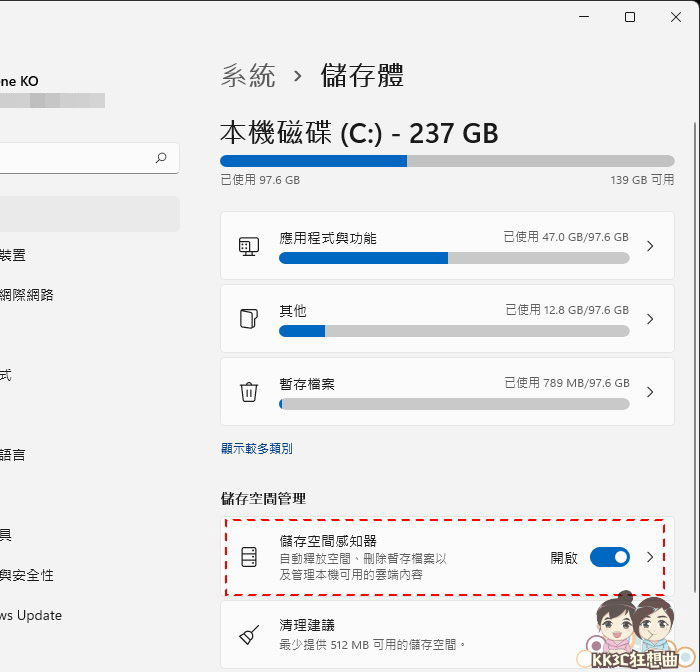Viewport: 700px width, 672px height.
Task: Maximize the Settings window
Action: pyautogui.click(x=630, y=17)
